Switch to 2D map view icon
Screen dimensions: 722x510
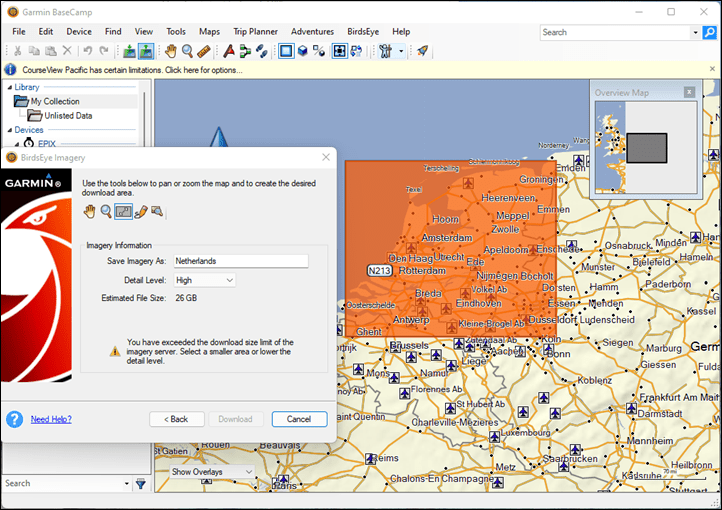286,51
